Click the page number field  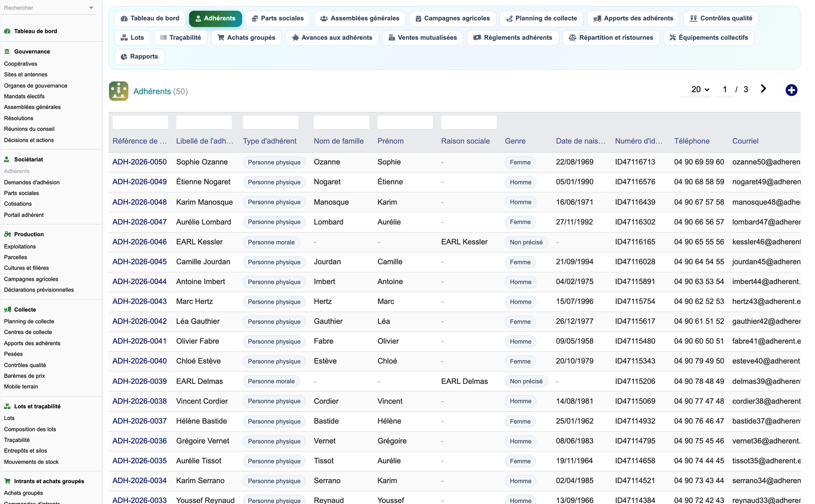(x=725, y=89)
